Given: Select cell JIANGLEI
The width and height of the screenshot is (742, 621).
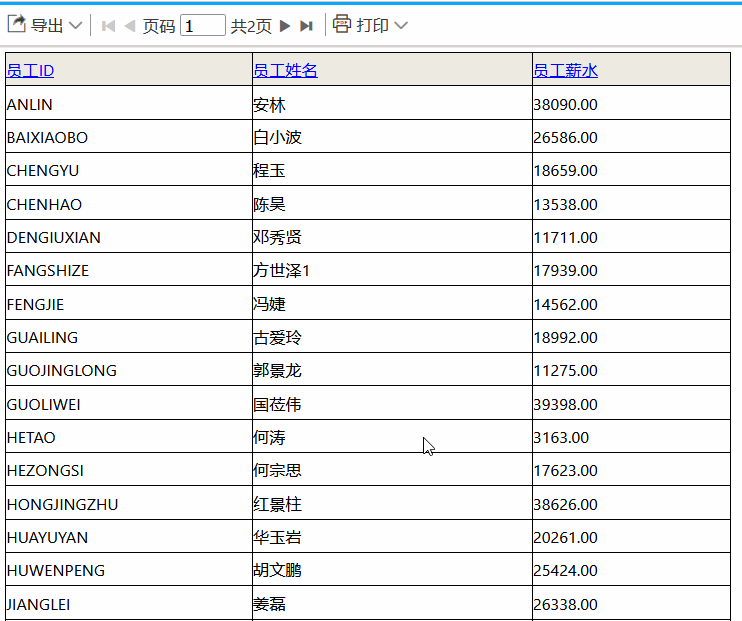Looking at the screenshot, I should point(129,603).
